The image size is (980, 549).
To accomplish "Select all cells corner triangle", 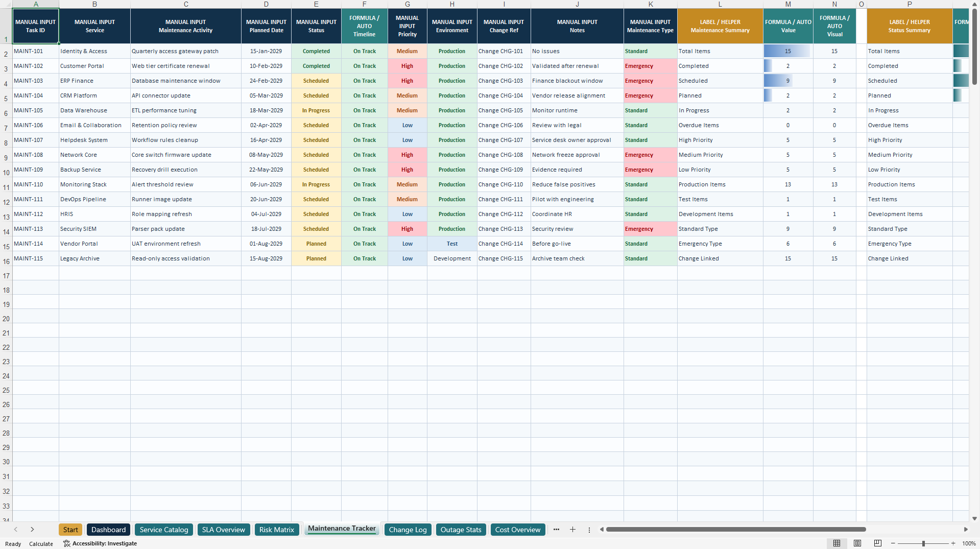I will 6,4.
